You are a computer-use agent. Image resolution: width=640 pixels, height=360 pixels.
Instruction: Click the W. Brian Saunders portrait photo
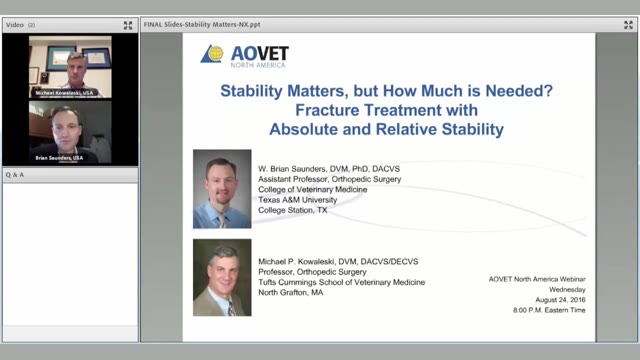coord(222,189)
